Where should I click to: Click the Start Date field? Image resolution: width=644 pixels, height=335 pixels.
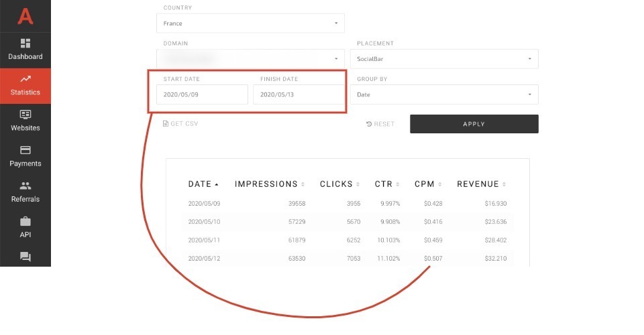[202, 94]
